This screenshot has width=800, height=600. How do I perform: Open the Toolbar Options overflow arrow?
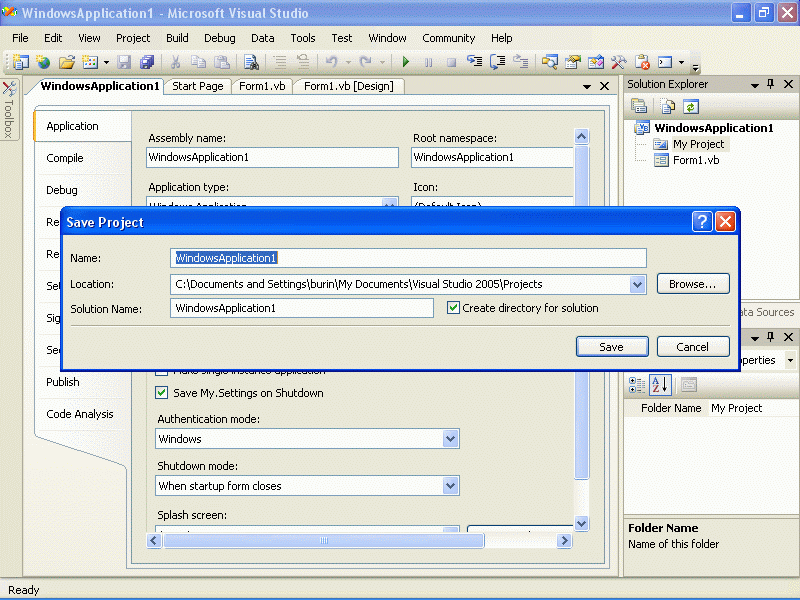pyautogui.click(x=695, y=67)
